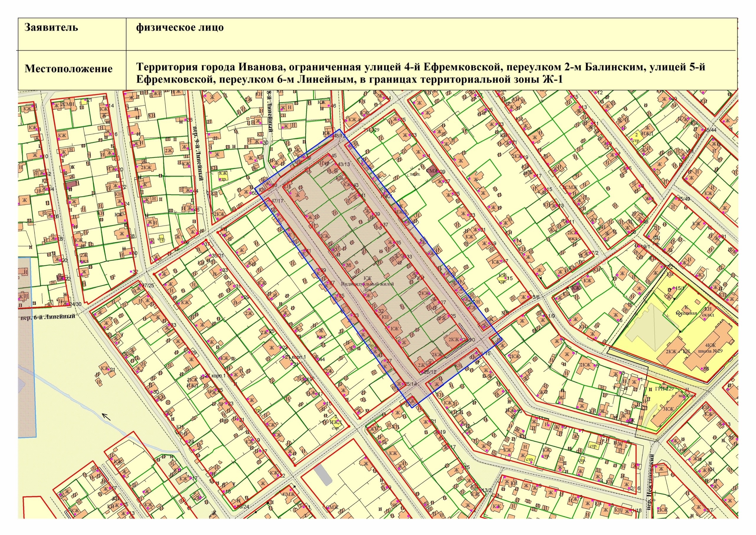Click house number '45/44'
This screenshot has height=535, width=756.
[x=711, y=130]
